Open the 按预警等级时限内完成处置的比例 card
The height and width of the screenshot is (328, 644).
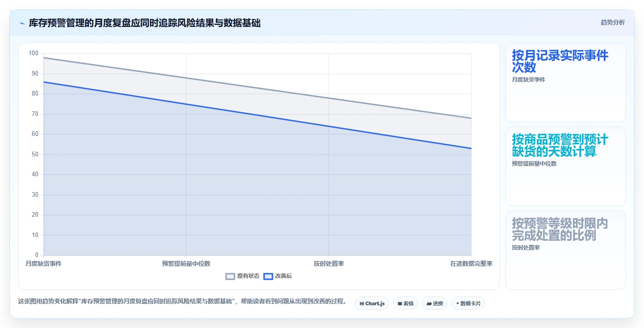(566, 251)
